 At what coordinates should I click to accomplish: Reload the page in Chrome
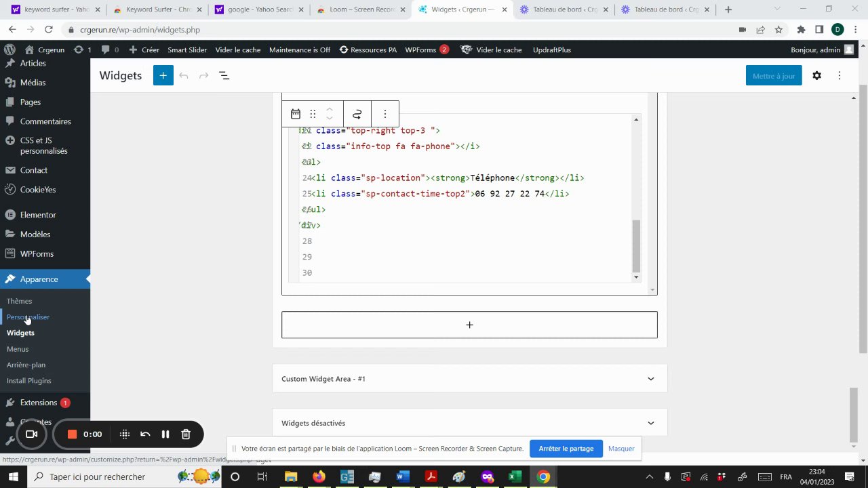(48, 30)
